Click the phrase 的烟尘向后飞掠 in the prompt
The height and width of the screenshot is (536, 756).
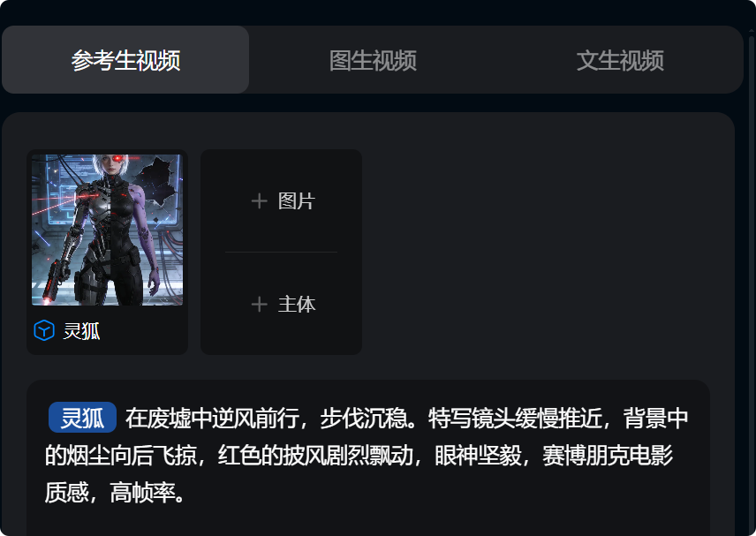tap(121, 456)
